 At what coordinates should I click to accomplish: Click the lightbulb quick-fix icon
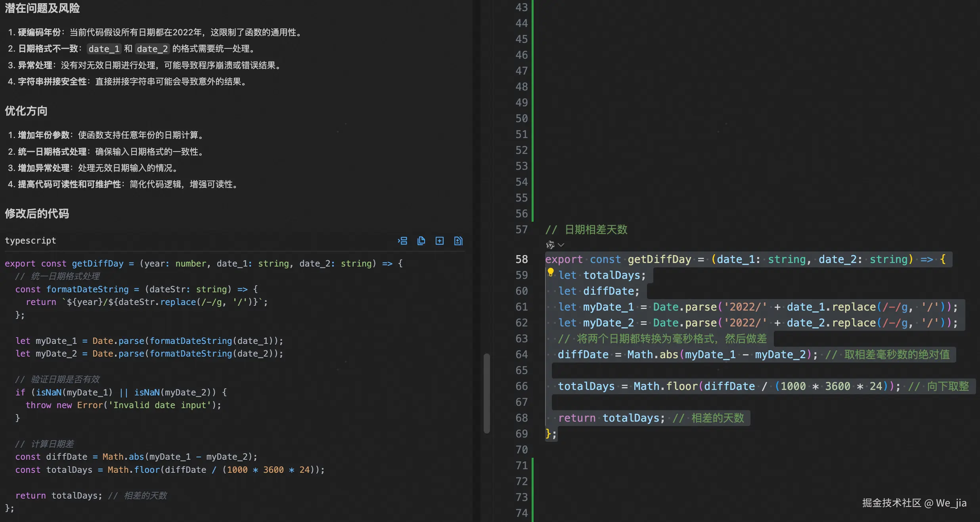551,272
